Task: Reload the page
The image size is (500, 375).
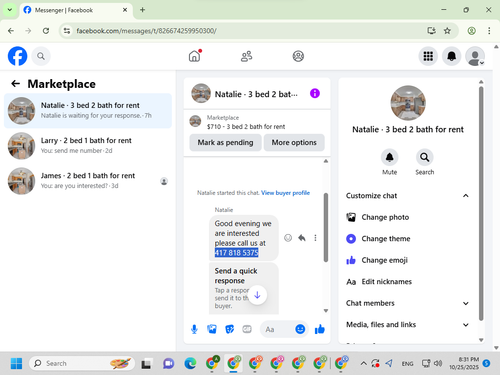Action: (46, 31)
